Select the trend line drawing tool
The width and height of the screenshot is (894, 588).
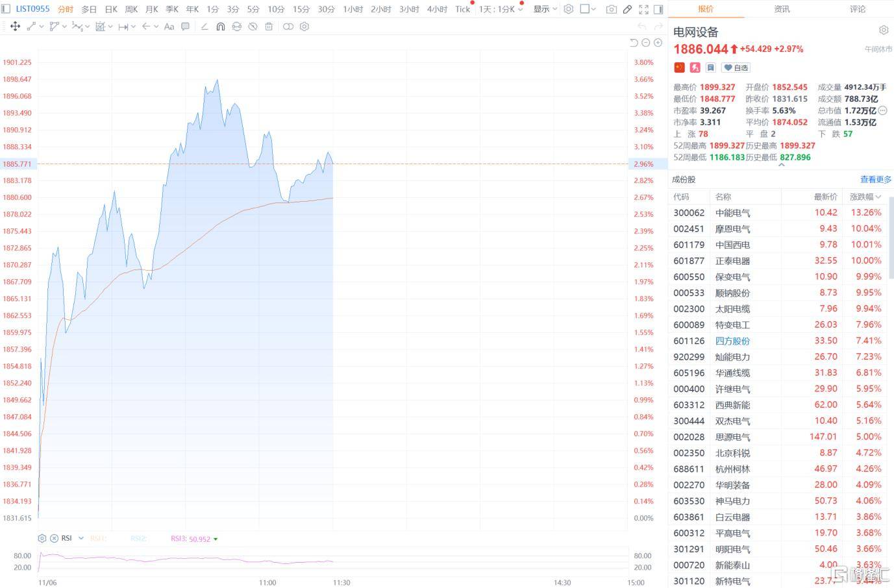click(31, 27)
